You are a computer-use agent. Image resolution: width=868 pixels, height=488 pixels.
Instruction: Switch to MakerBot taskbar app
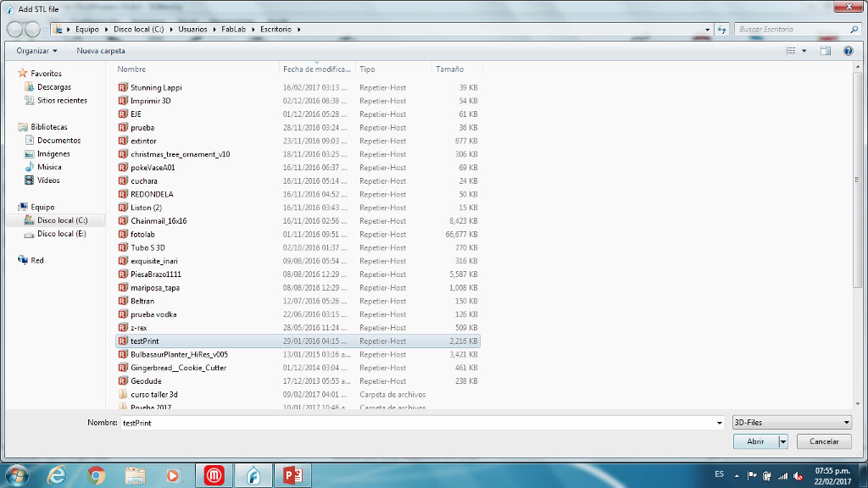(214, 475)
